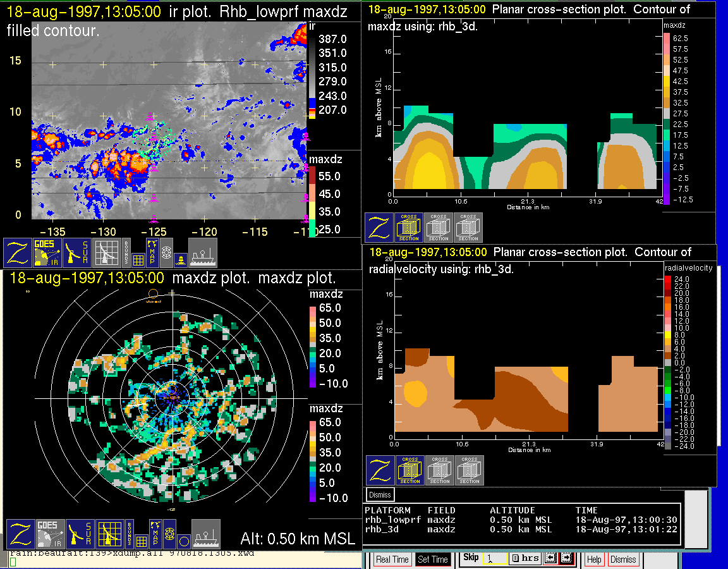Click the Z field icon in radial velocity panel
This screenshot has width=728, height=569.
click(x=380, y=470)
